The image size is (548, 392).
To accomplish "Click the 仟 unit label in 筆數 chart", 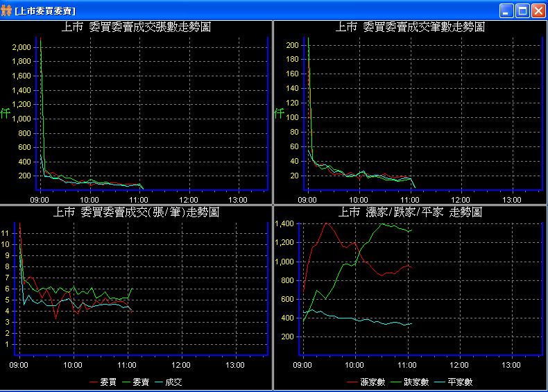I will (x=280, y=113).
